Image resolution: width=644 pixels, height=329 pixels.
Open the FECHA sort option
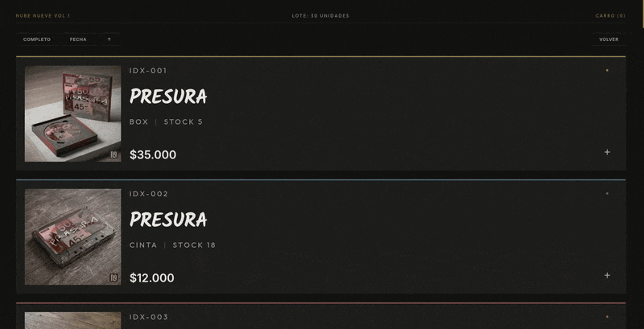(x=78, y=39)
